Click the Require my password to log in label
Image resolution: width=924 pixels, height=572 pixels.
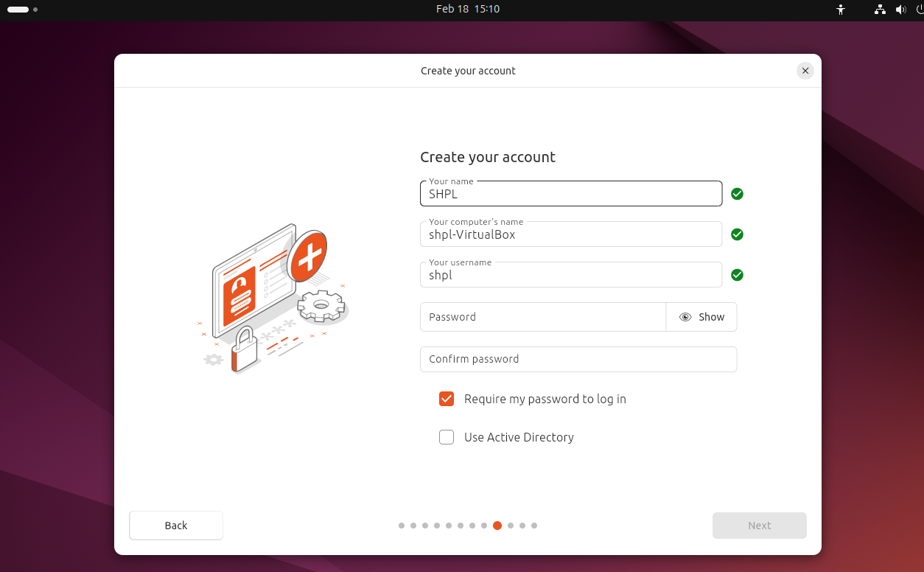[x=545, y=399]
